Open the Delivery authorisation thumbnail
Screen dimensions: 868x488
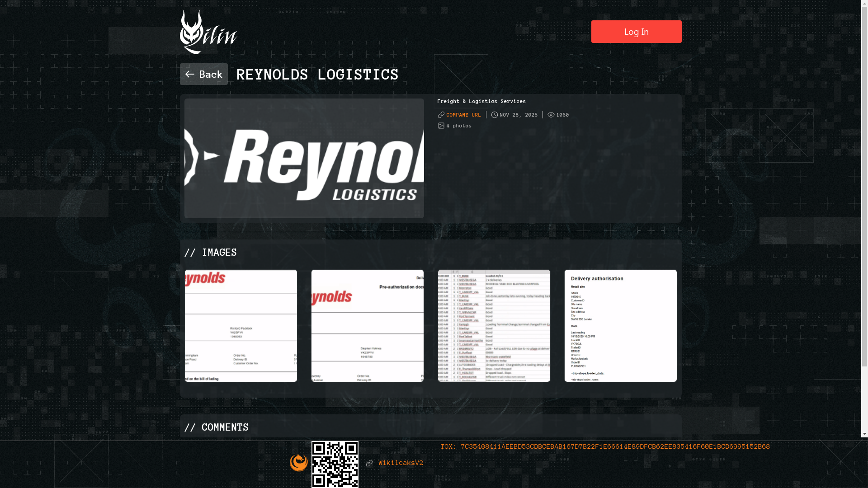(x=621, y=326)
